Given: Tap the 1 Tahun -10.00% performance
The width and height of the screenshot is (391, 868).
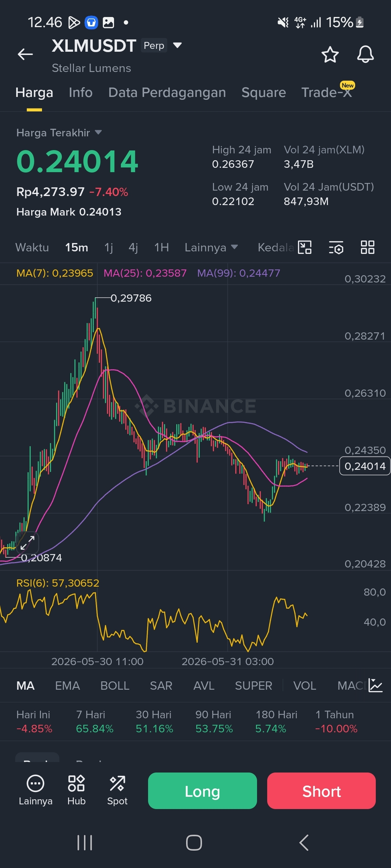Looking at the screenshot, I should [x=336, y=722].
